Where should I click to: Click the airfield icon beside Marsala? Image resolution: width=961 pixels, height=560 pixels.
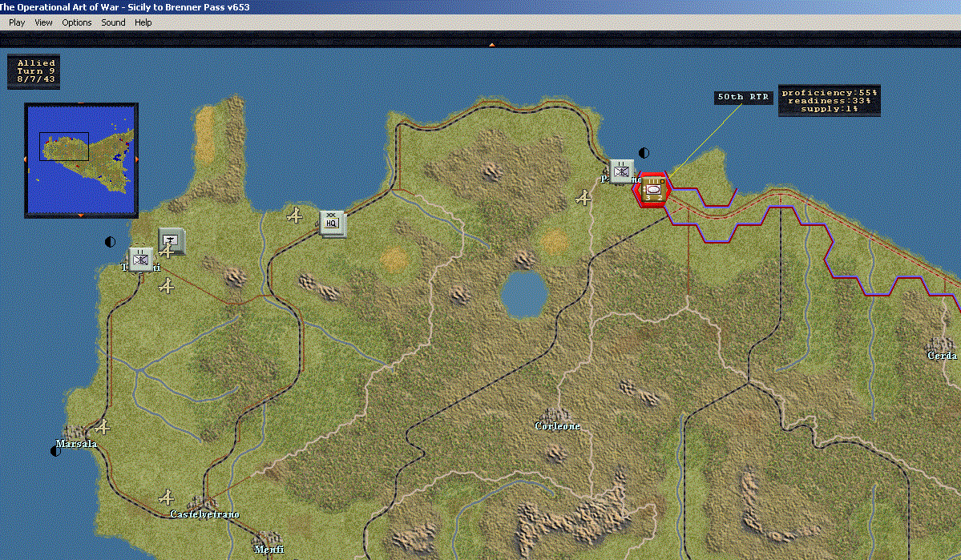(x=103, y=426)
